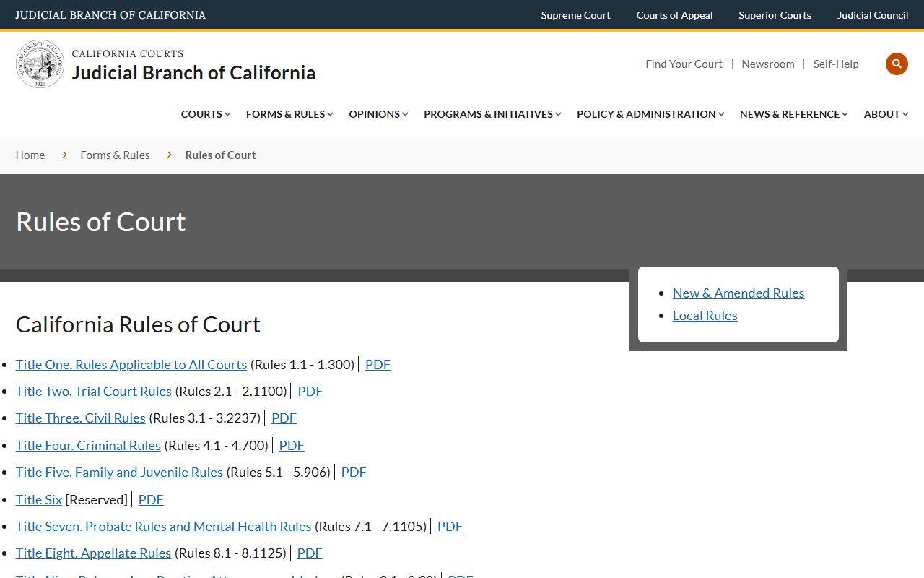Click the Rules of Court breadcrumb text
924x578 pixels.
tap(220, 155)
